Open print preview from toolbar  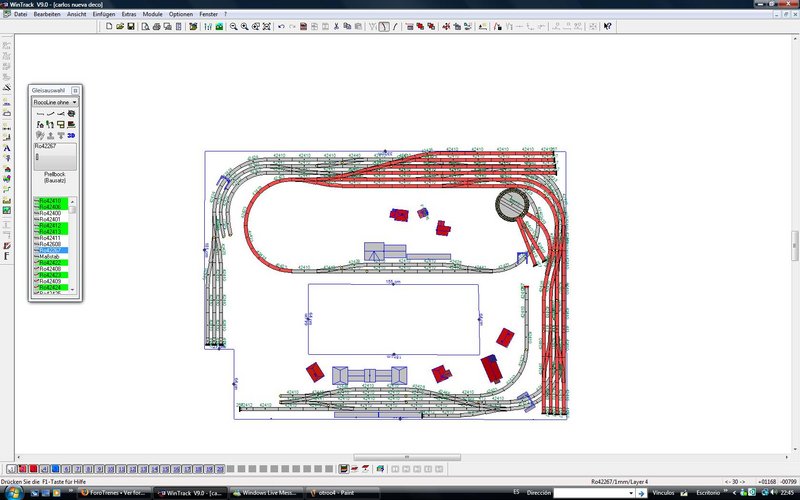(145, 26)
